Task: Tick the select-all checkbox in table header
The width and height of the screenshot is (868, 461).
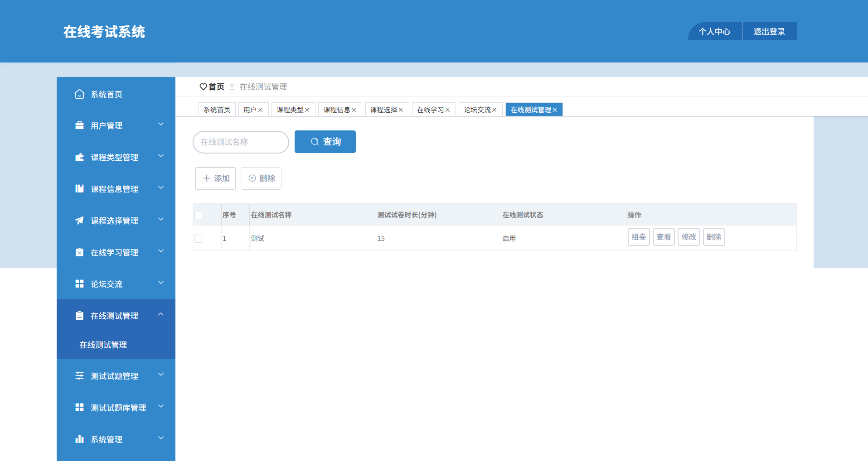Action: pyautogui.click(x=199, y=215)
